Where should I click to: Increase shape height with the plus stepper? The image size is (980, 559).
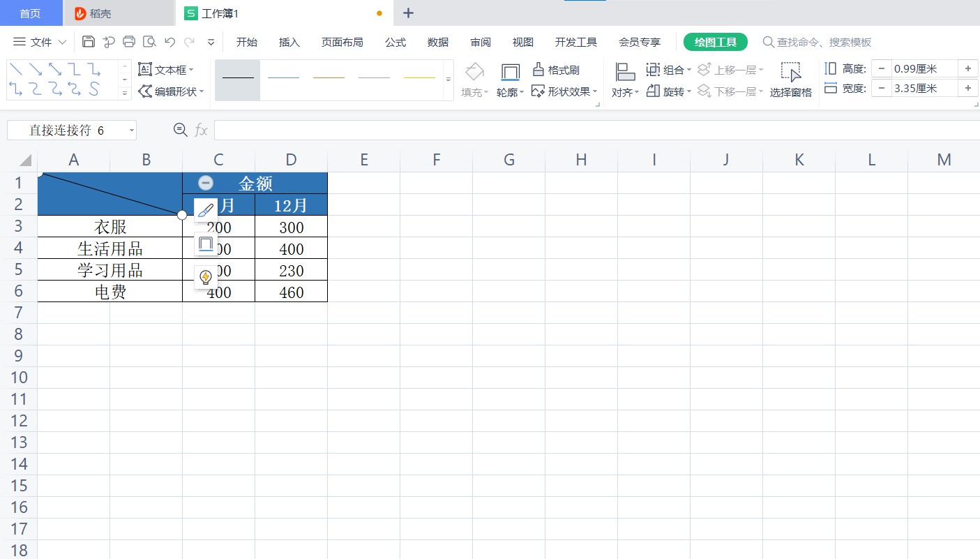point(968,68)
